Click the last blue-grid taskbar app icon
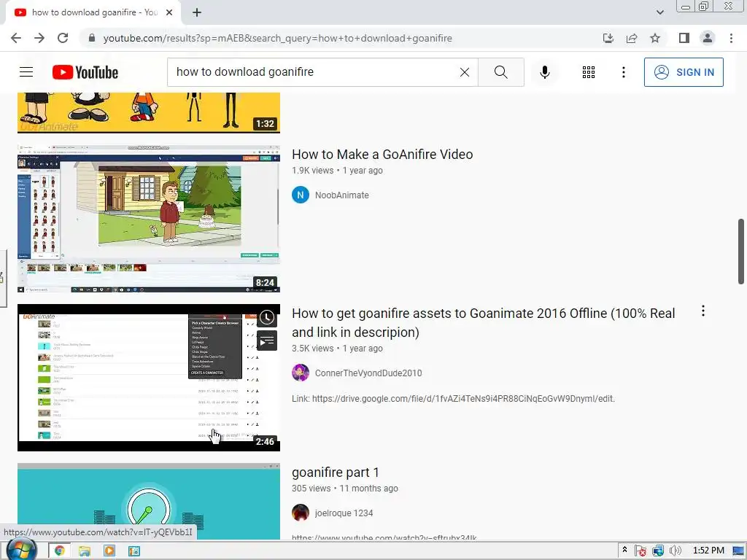 134,551
